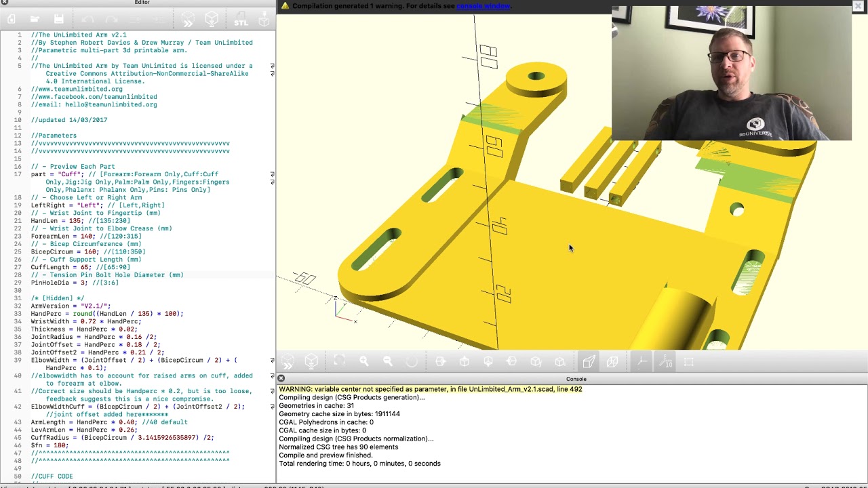868x488 pixels.
Task: Click the Export as STL icon
Action: (x=241, y=20)
